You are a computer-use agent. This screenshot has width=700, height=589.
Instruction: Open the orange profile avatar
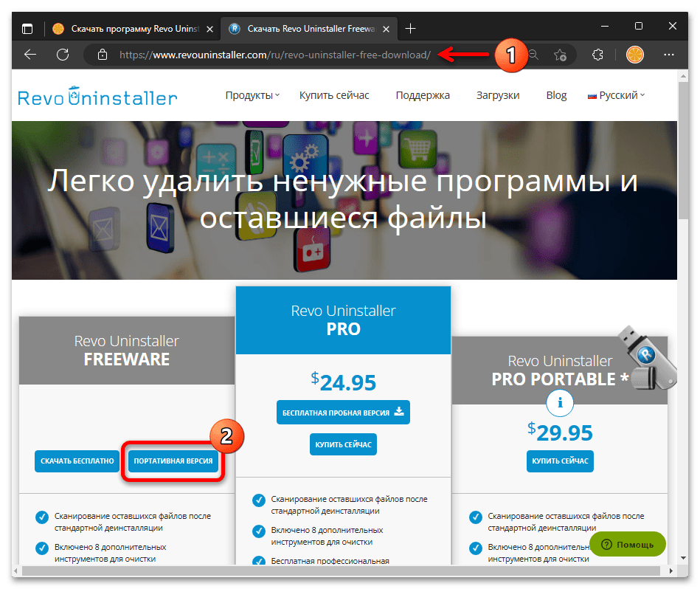click(634, 55)
